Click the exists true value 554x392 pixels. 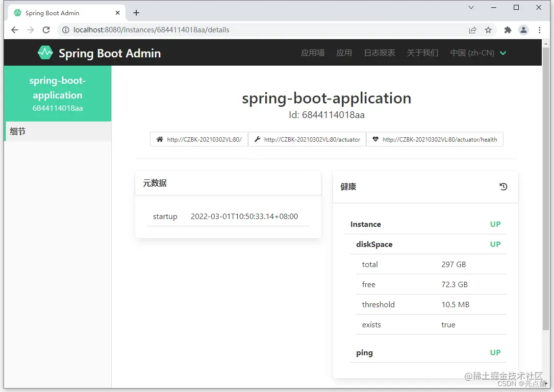point(448,324)
